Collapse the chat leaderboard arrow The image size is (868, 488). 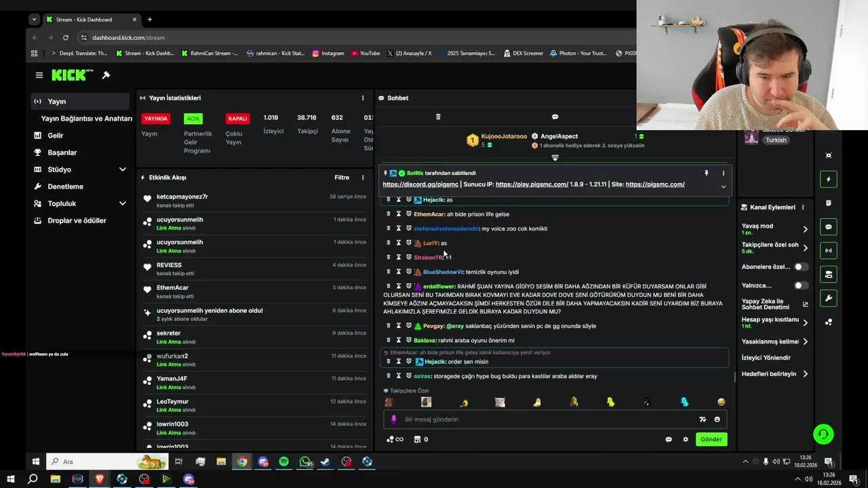pos(555,157)
